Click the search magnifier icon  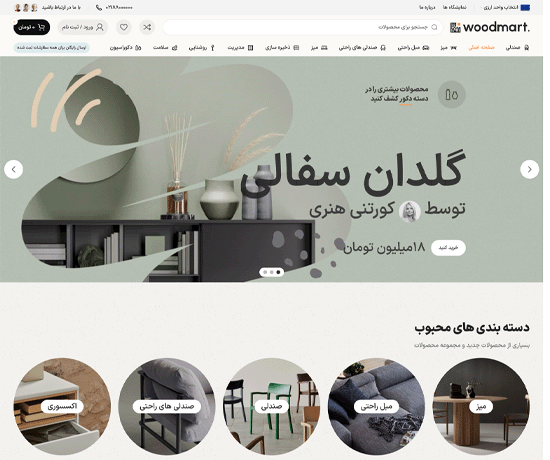click(x=434, y=27)
